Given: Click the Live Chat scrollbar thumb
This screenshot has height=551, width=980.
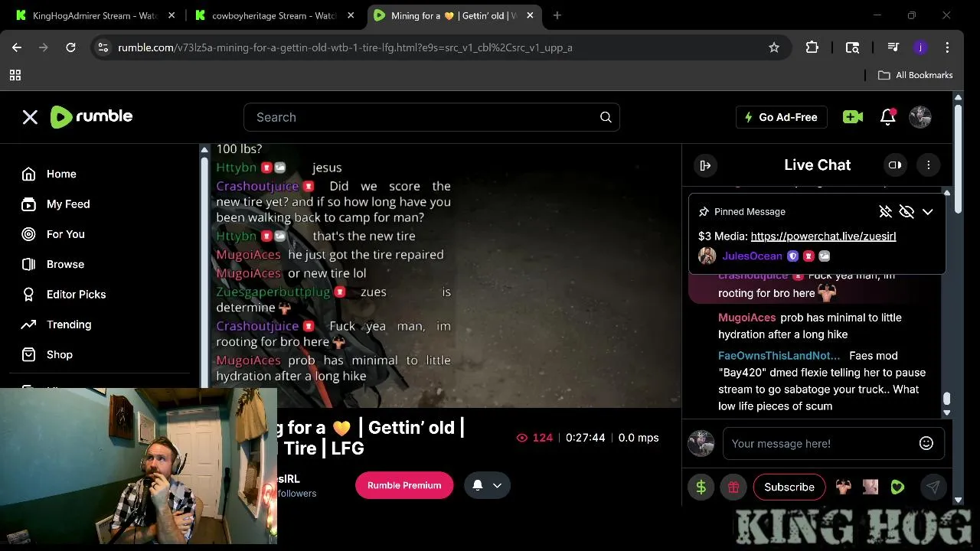Looking at the screenshot, I should coord(947,399).
